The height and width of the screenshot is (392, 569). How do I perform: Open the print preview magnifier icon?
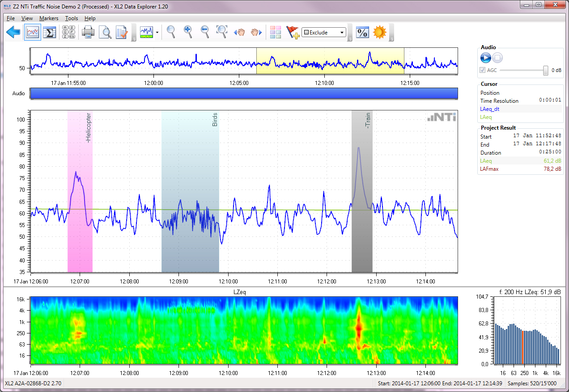pos(105,32)
